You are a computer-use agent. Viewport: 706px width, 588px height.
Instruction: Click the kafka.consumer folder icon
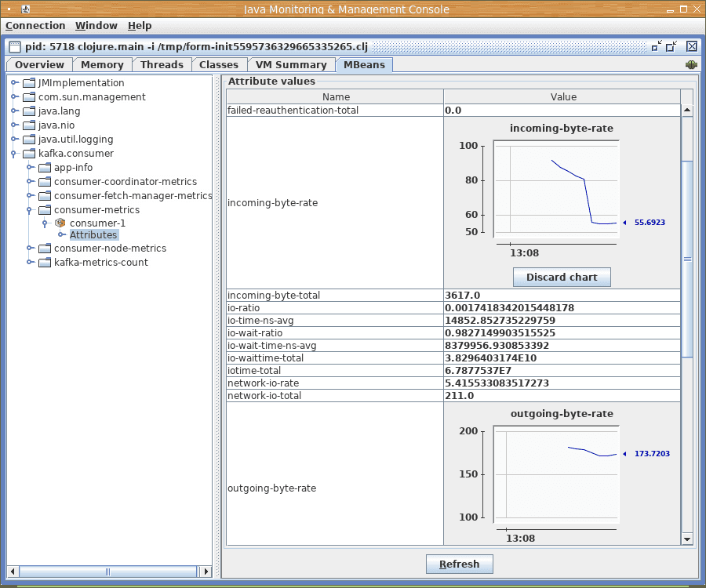pos(29,154)
